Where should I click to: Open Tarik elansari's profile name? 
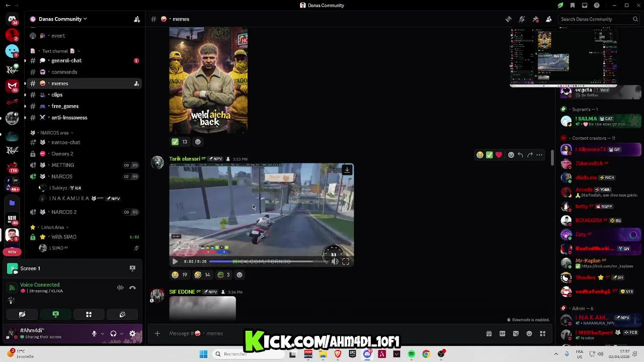184,159
